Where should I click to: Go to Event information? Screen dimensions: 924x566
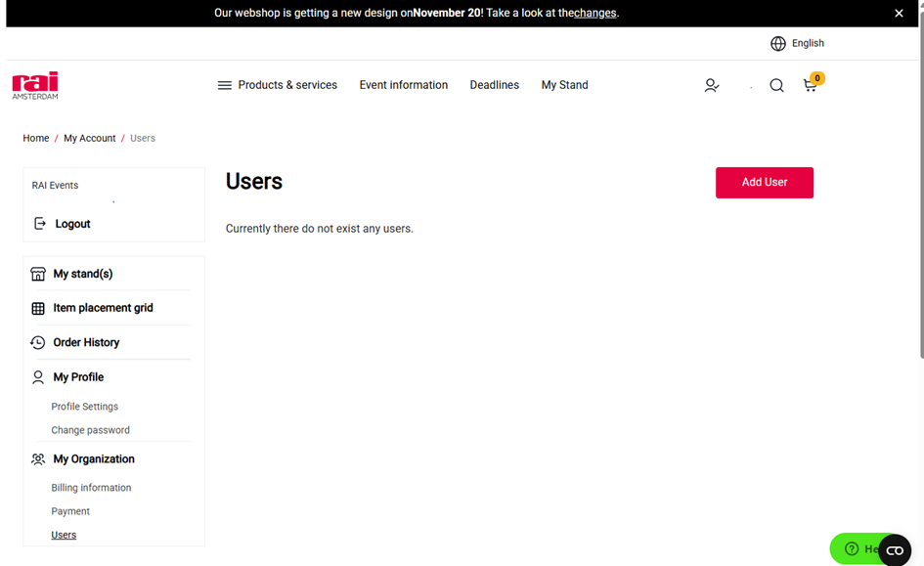point(404,85)
